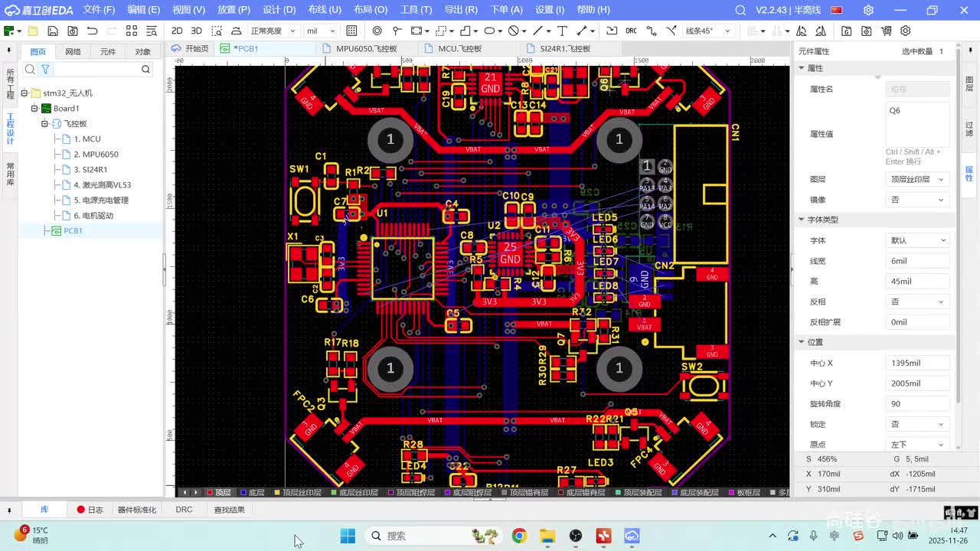
Task: Open the 导出 (R) menu
Action: tap(461, 10)
